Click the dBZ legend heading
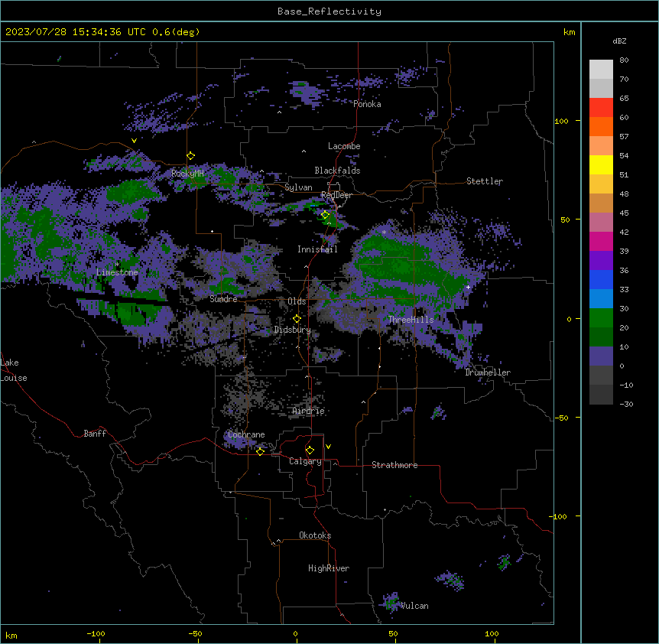The width and height of the screenshot is (659, 644). pyautogui.click(x=619, y=41)
